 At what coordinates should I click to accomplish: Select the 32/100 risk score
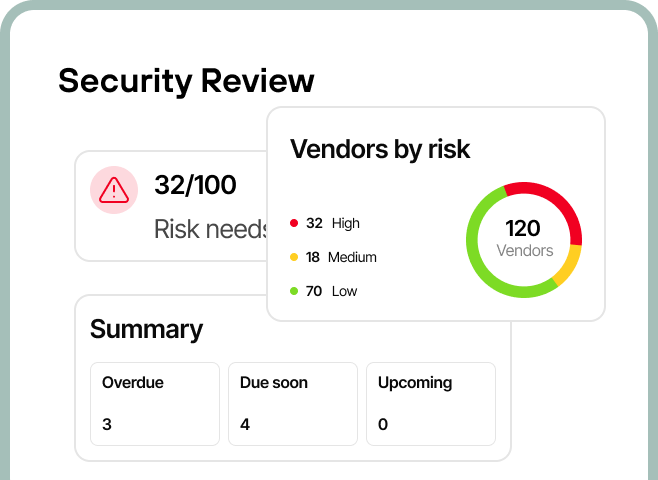pyautogui.click(x=195, y=185)
